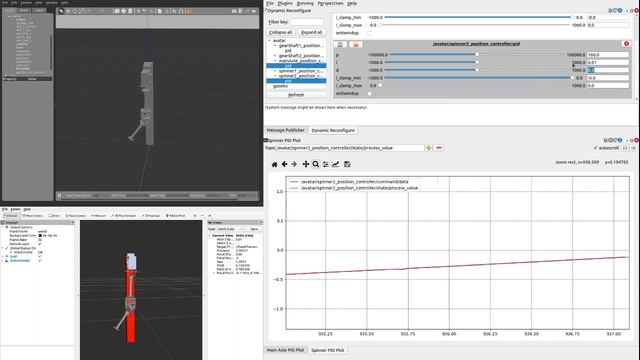Remove topic with red minus icon
This screenshot has width=640, height=360.
pyautogui.click(x=439, y=148)
